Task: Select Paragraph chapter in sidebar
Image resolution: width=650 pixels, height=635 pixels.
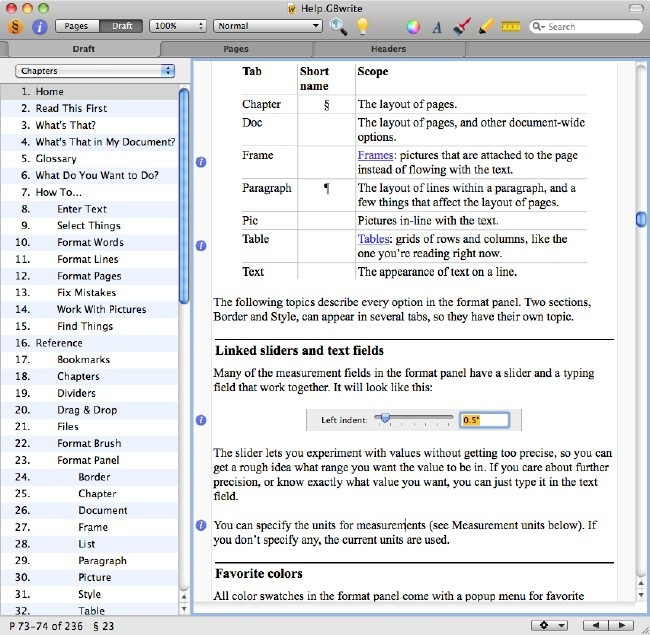Action: [x=90, y=561]
